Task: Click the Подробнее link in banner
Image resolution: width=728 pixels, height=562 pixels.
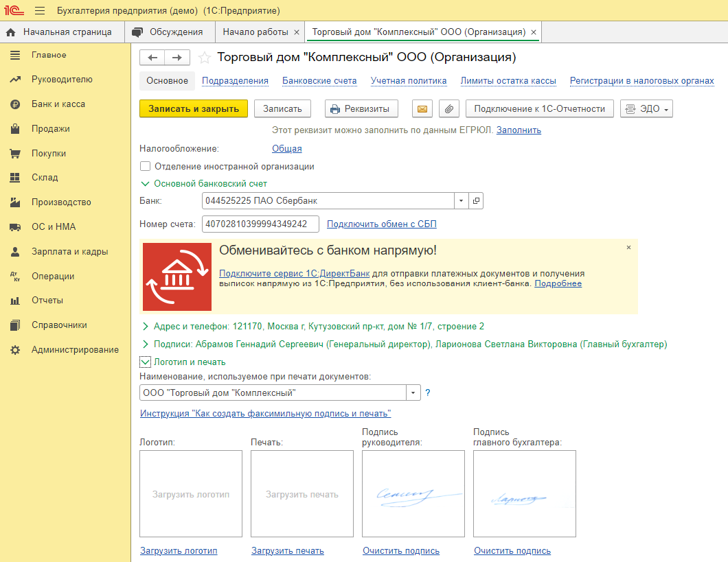Action: click(x=558, y=284)
